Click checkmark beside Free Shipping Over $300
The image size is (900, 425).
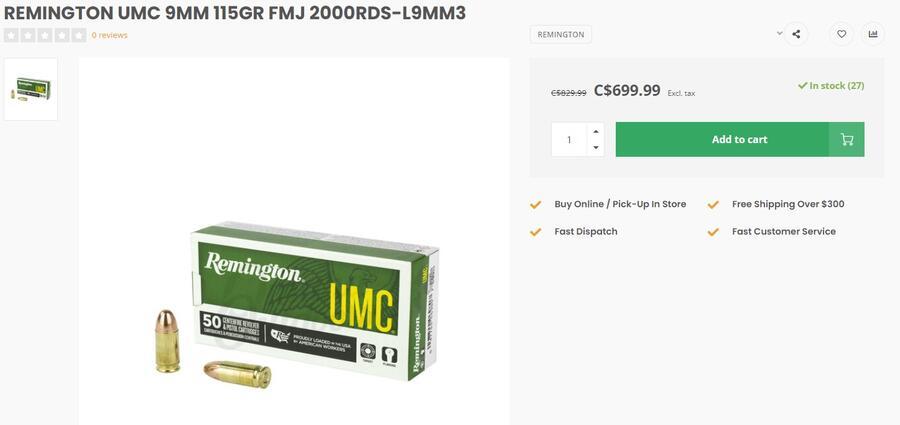tap(713, 204)
